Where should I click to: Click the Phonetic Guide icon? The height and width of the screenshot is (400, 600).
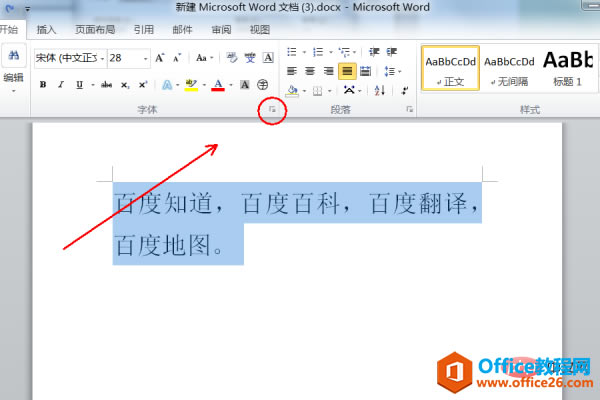pos(250,58)
